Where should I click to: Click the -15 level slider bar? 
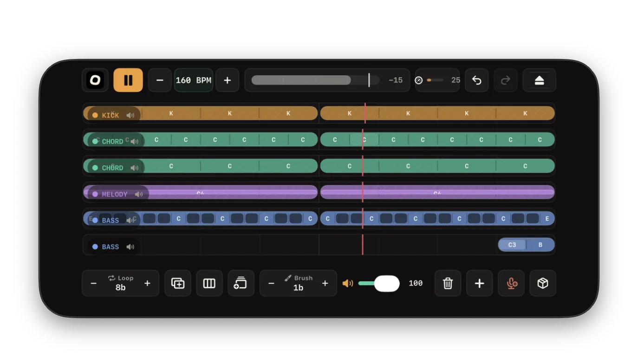[315, 80]
